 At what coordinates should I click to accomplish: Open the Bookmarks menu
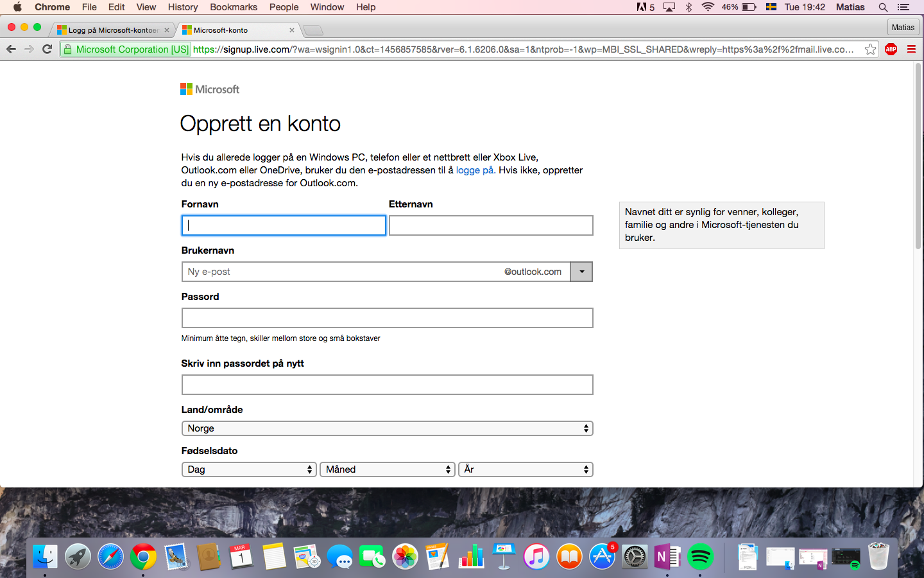point(234,7)
